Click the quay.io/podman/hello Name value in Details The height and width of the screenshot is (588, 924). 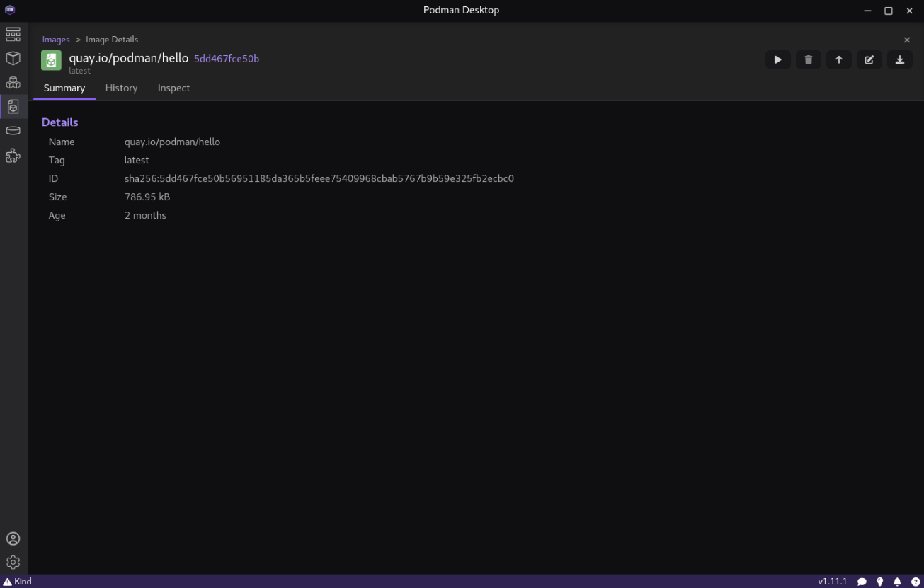click(172, 142)
